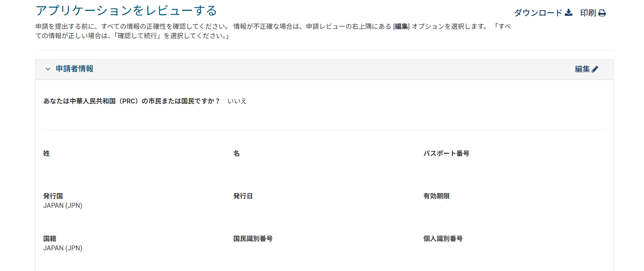Click the 印刷 text link
The height and width of the screenshot is (271, 644).
point(588,13)
